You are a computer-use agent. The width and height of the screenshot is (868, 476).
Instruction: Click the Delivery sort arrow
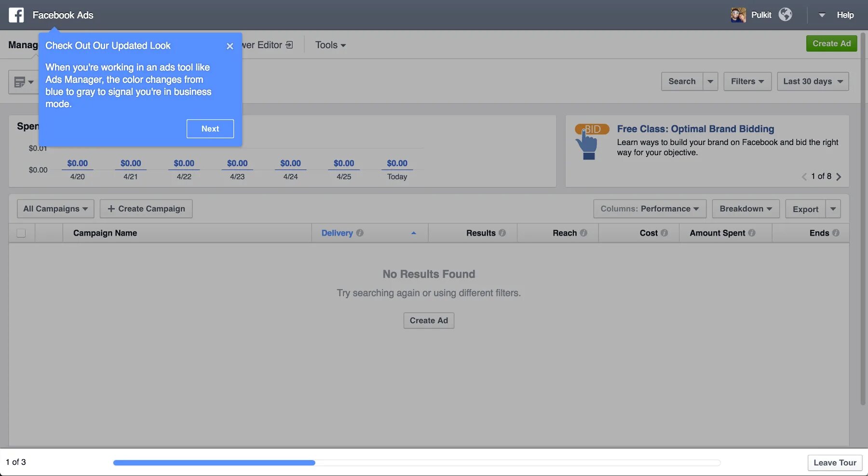tap(414, 233)
